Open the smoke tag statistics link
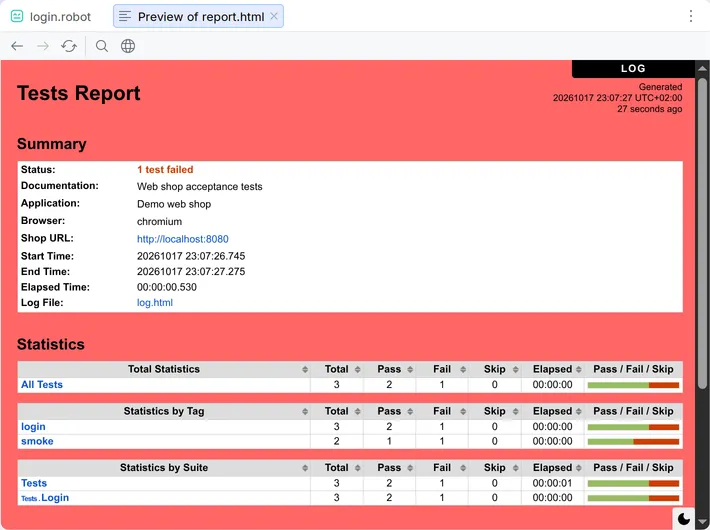Viewport: 710px width, 530px height. [37, 441]
